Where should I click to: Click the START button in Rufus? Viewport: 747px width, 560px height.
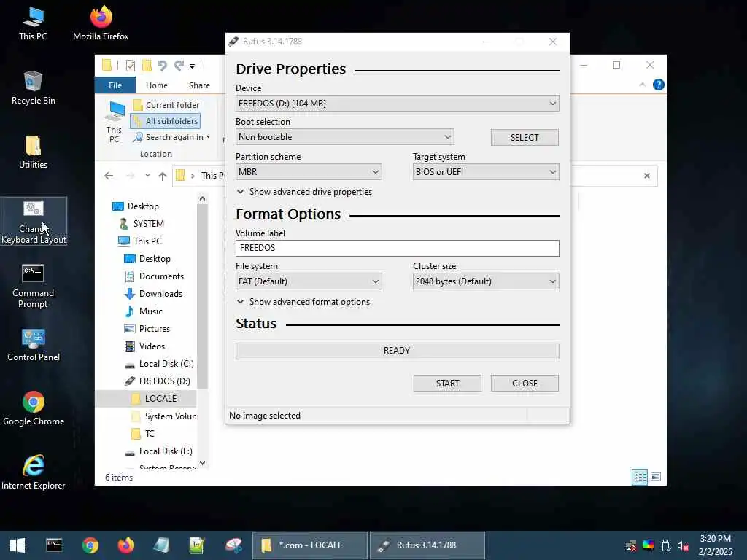(447, 384)
